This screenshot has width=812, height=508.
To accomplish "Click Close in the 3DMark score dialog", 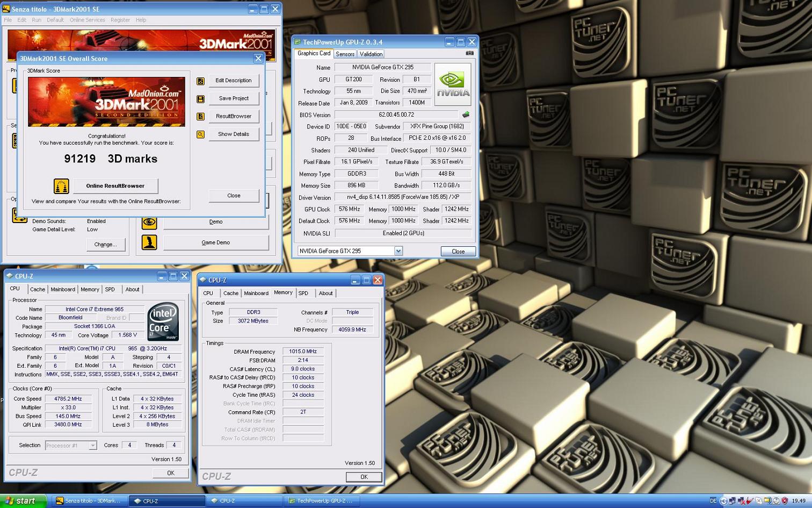I will [x=234, y=196].
